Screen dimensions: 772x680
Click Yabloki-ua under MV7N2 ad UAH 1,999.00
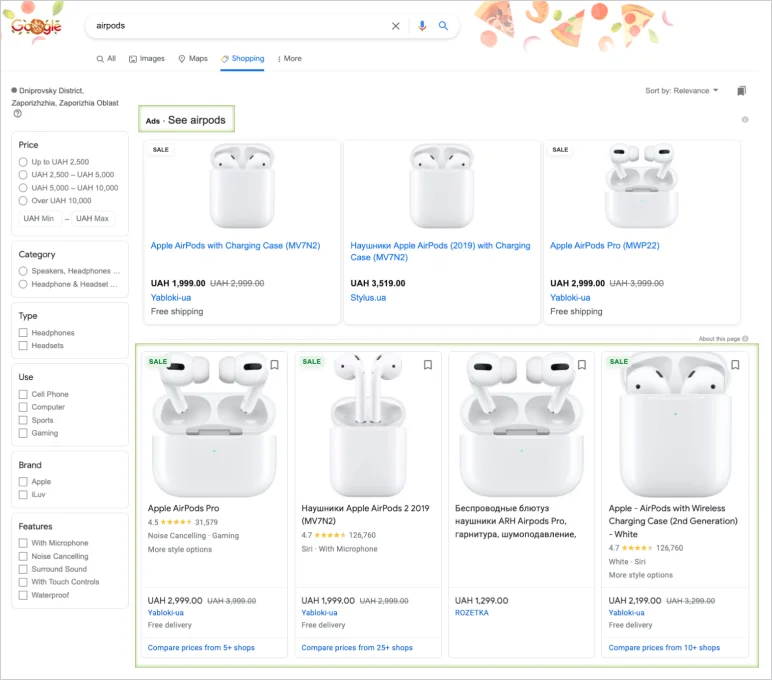(171, 298)
